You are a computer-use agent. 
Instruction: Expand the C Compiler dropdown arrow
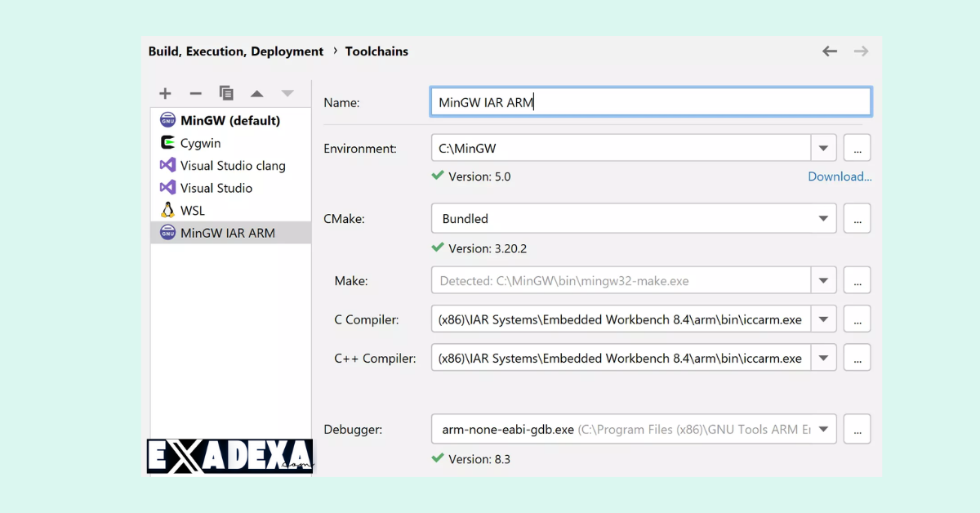823,319
